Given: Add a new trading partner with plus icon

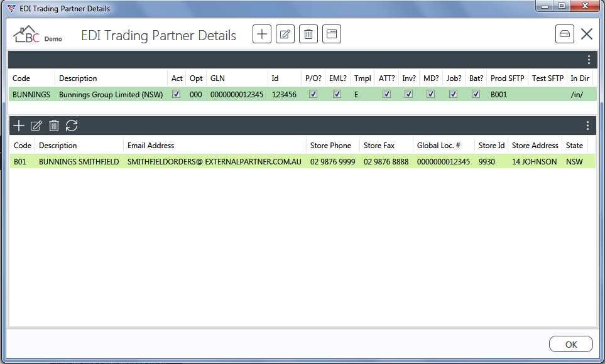Looking at the screenshot, I should tap(261, 34).
